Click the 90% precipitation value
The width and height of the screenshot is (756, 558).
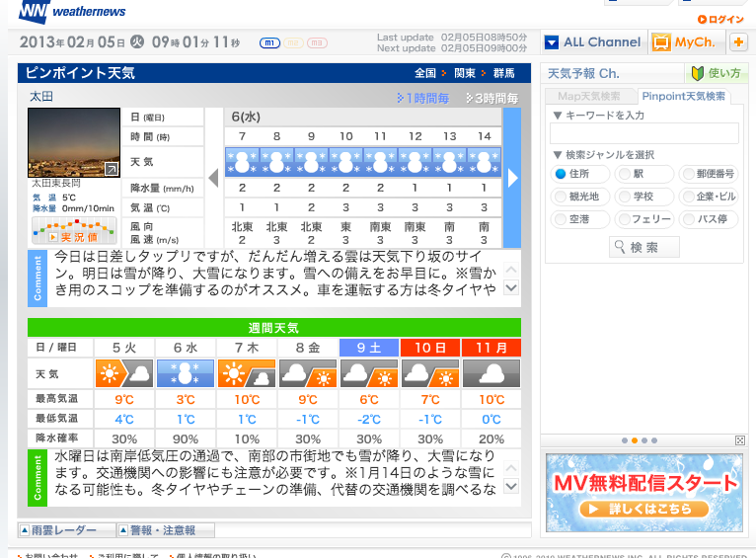point(186,438)
